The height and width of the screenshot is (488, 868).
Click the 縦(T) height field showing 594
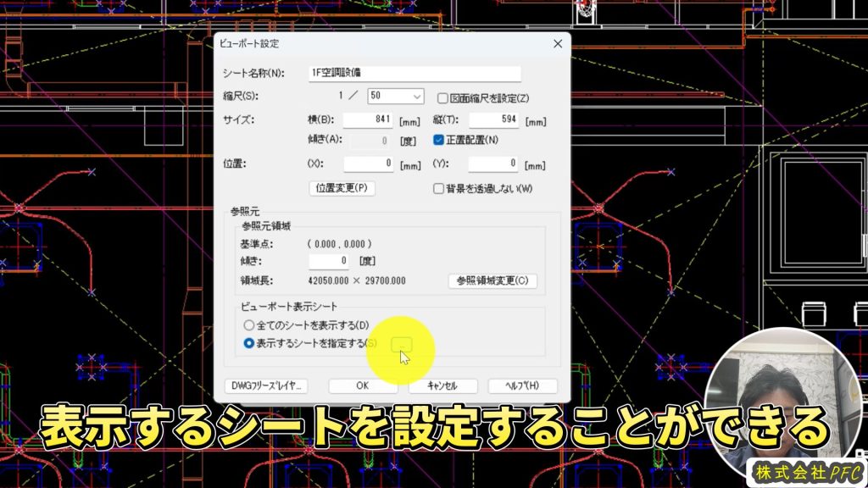(493, 120)
